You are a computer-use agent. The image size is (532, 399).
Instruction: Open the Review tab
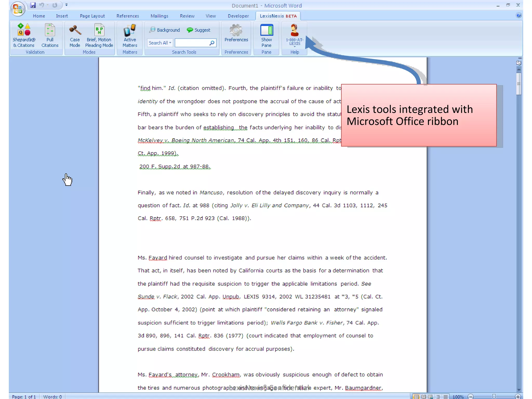187,16
